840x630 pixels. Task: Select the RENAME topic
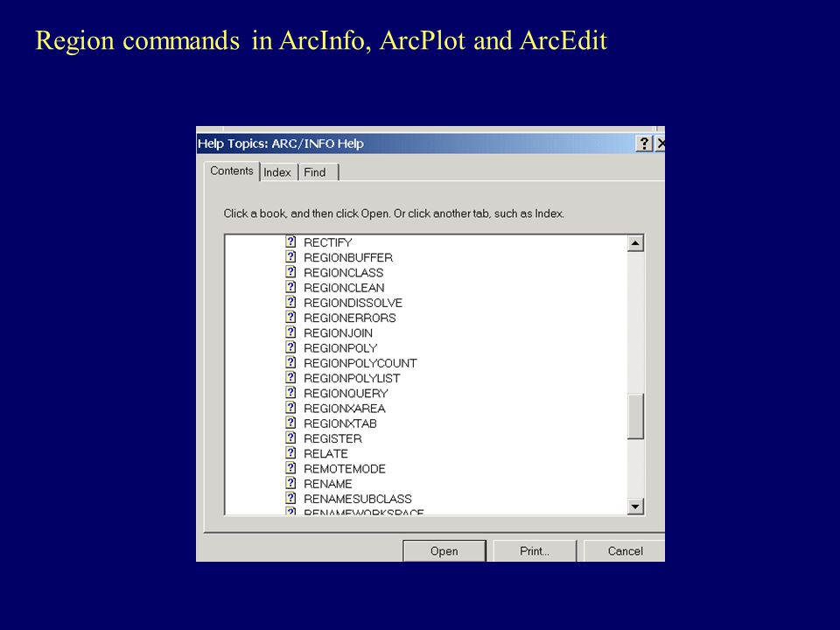pyautogui.click(x=328, y=484)
